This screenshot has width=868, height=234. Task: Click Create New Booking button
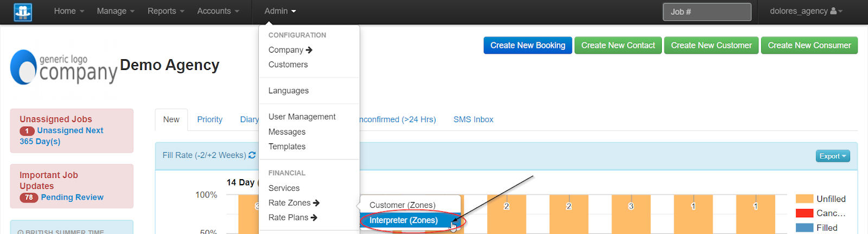point(527,46)
